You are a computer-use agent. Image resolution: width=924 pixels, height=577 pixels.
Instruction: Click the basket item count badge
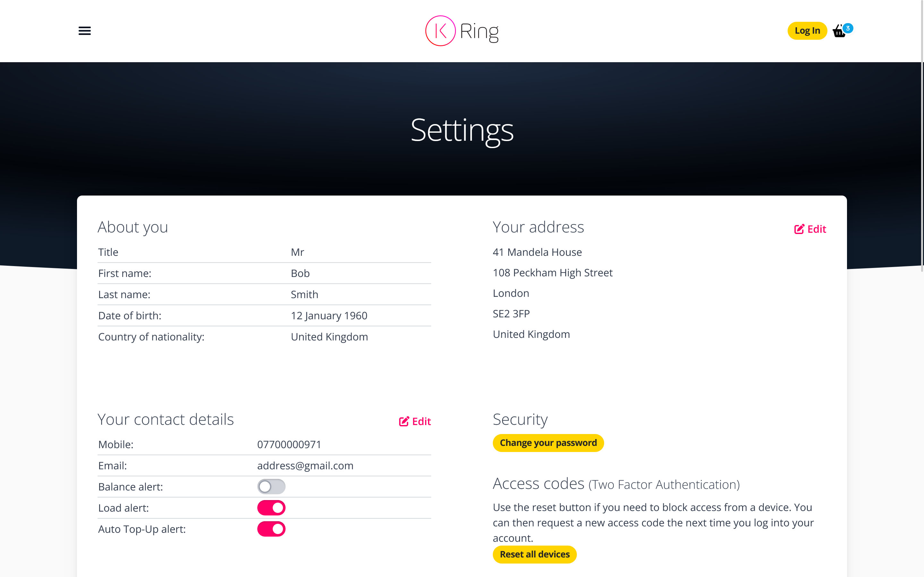(848, 28)
